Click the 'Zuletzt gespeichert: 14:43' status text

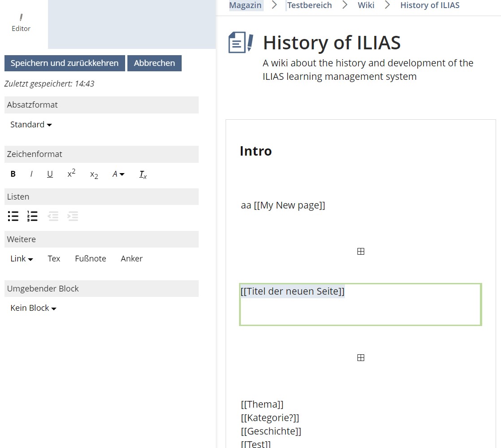49,84
